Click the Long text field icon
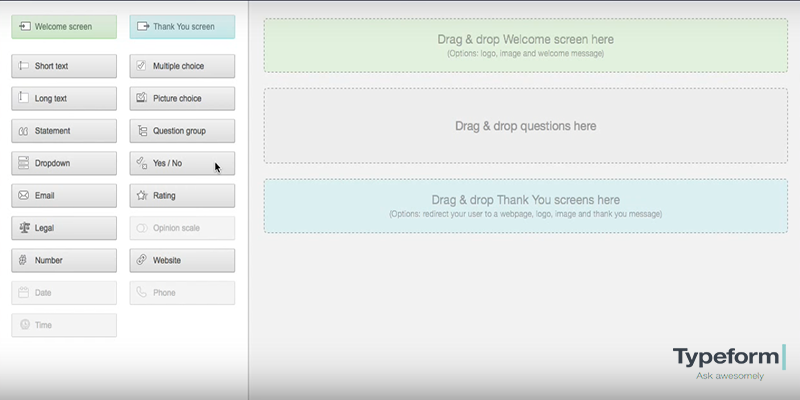 click(23, 99)
